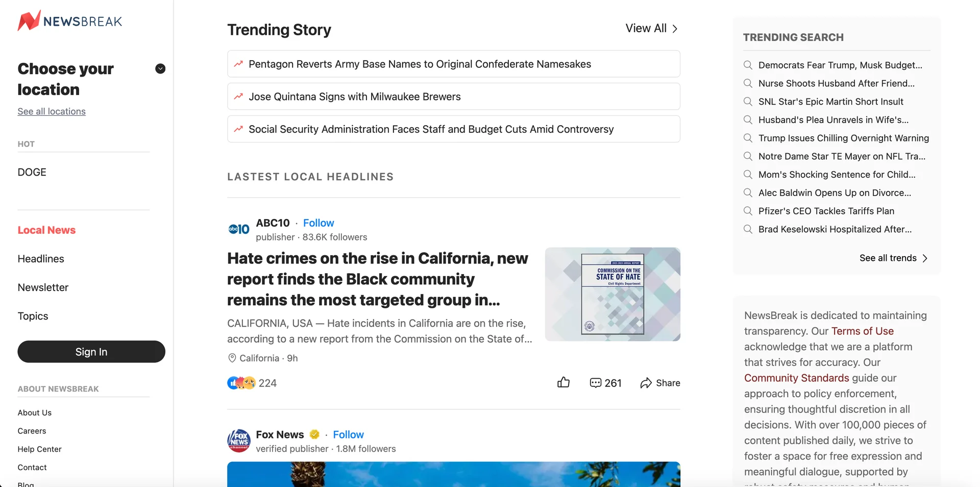The image size is (980, 487).
Task: Click the Share icon on the ABC10 article
Action: pyautogui.click(x=647, y=383)
